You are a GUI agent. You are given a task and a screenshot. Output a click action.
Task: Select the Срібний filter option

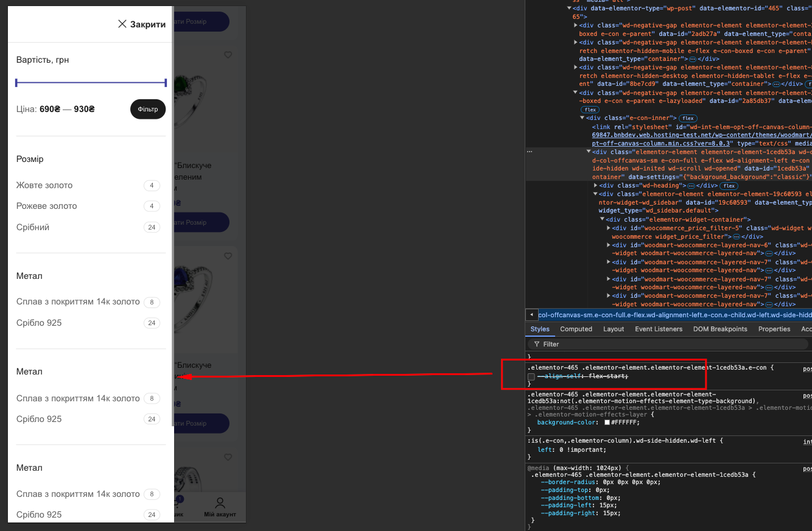33,227
